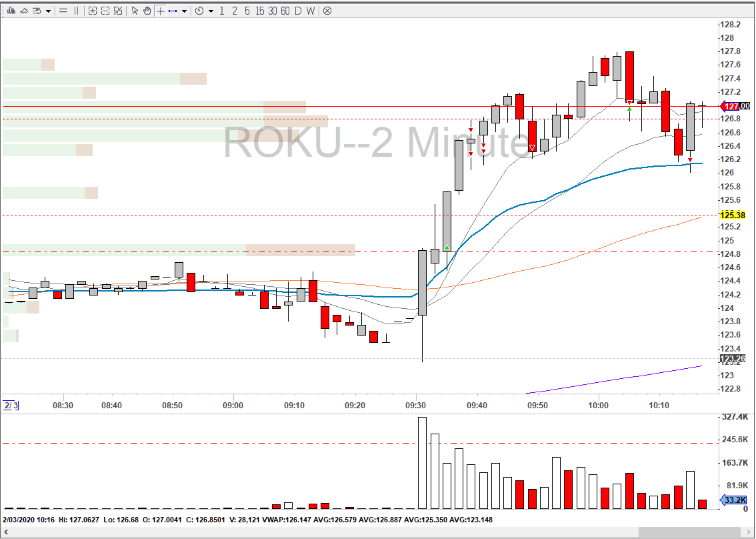756x539 pixels.
Task: Click the horizontal scrollbar thumb
Action: pos(689,532)
